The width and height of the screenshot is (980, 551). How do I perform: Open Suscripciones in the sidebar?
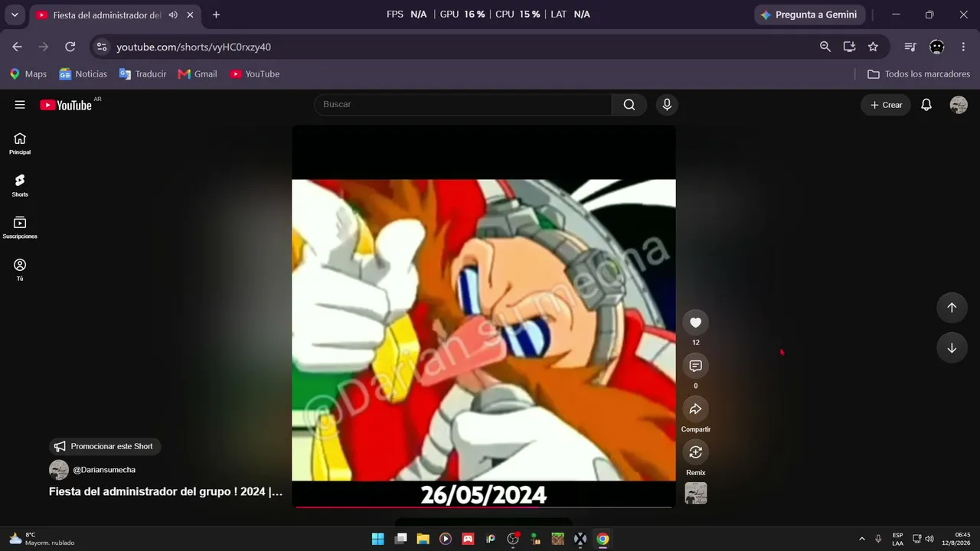pyautogui.click(x=20, y=227)
